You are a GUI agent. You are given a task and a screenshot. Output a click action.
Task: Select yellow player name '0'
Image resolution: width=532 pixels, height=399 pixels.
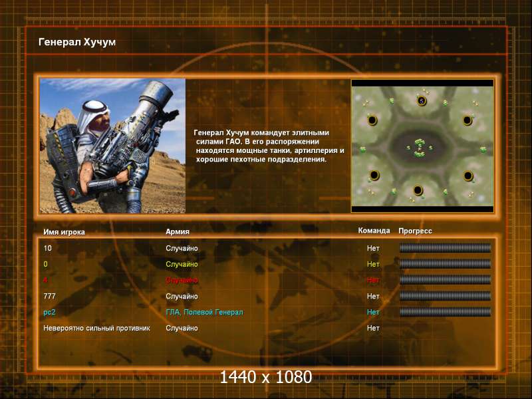(45, 264)
